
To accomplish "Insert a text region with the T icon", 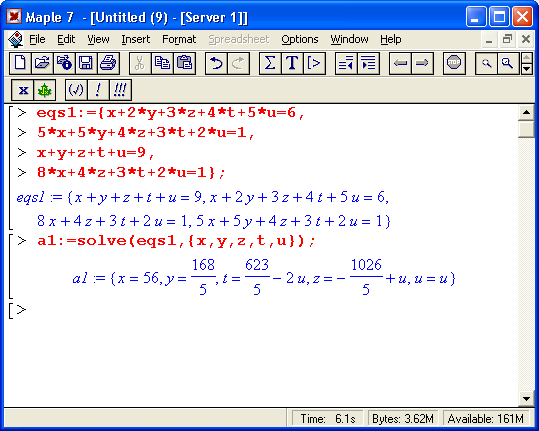I will coord(292,63).
